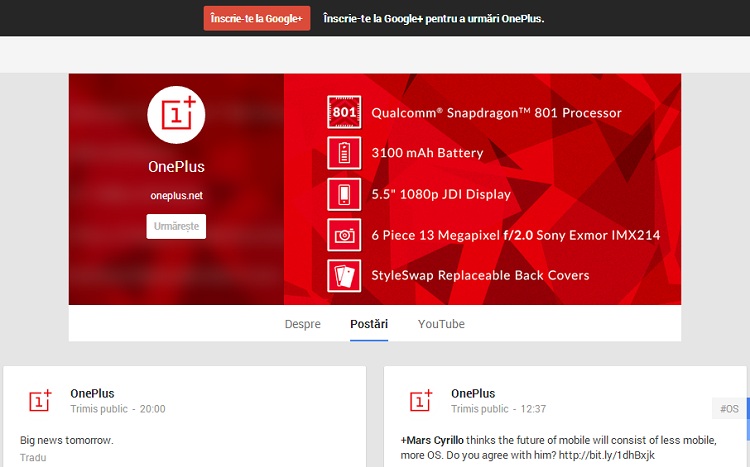Click the StyleSwap back covers icon
The image size is (750, 467).
pos(343,275)
